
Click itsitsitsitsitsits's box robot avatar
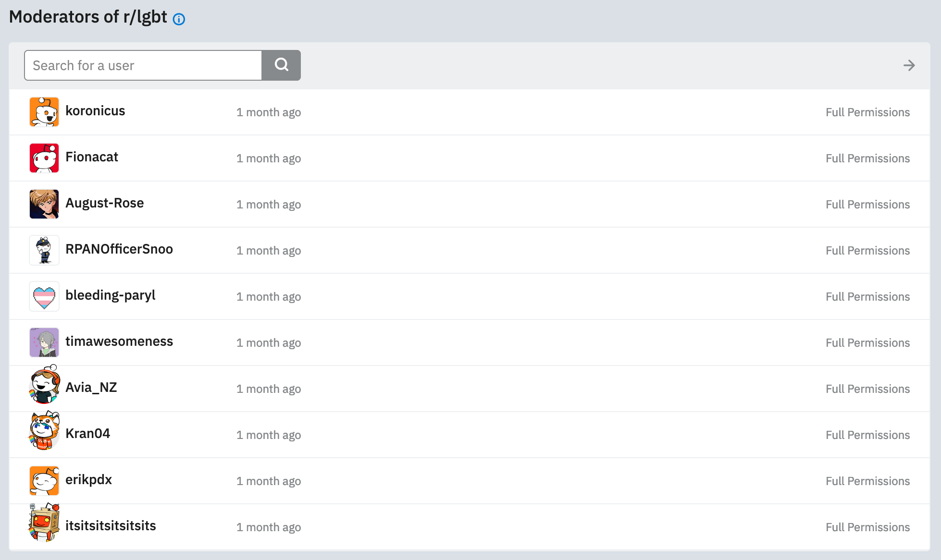[44, 523]
